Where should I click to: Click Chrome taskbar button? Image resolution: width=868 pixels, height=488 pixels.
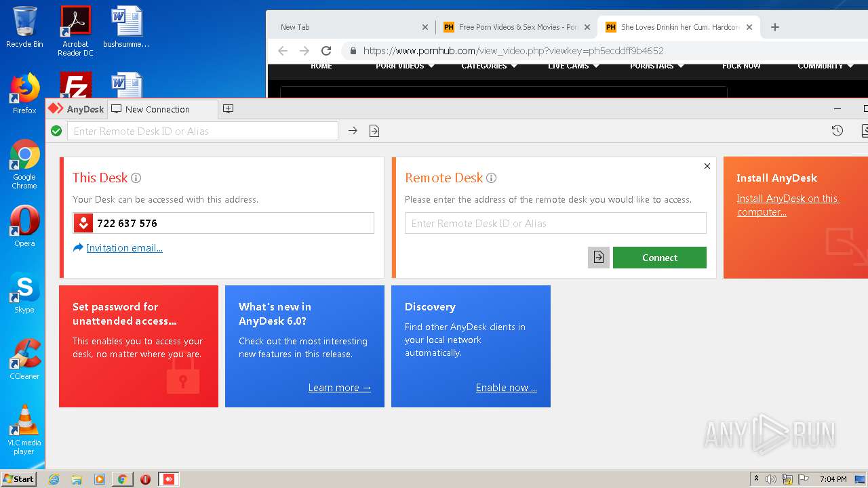[x=122, y=479]
